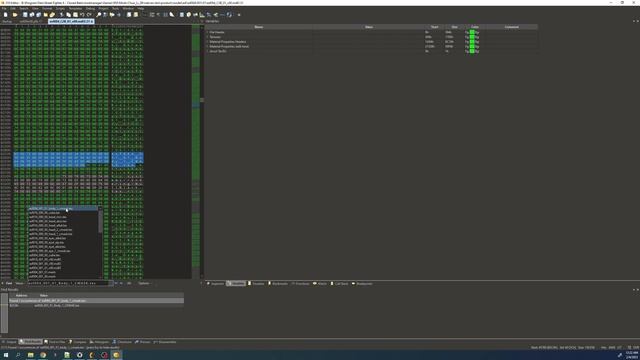Click the Cut scissors toolbar icon
640x360 pixels.
62,15
